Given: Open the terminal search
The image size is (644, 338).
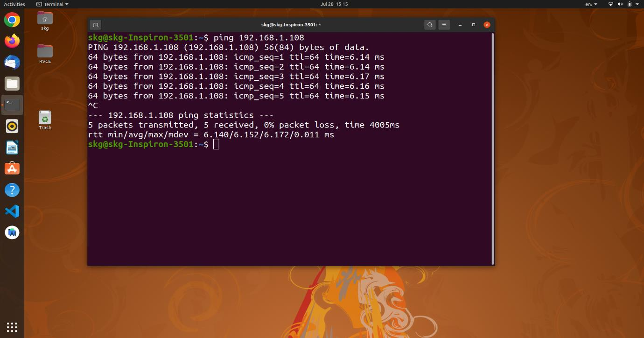Looking at the screenshot, I should click(429, 24).
